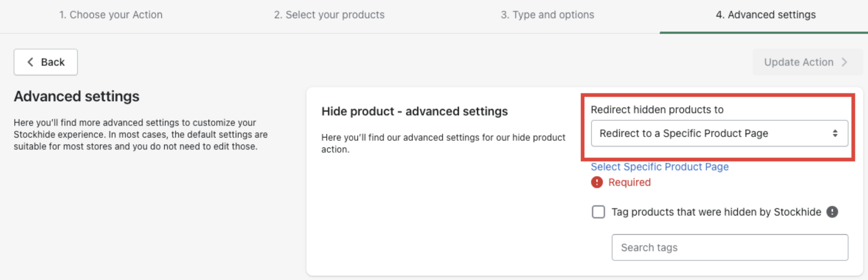Viewport: 868px width, 280px height.
Task: Select the Advanced settings step tab
Action: click(765, 15)
